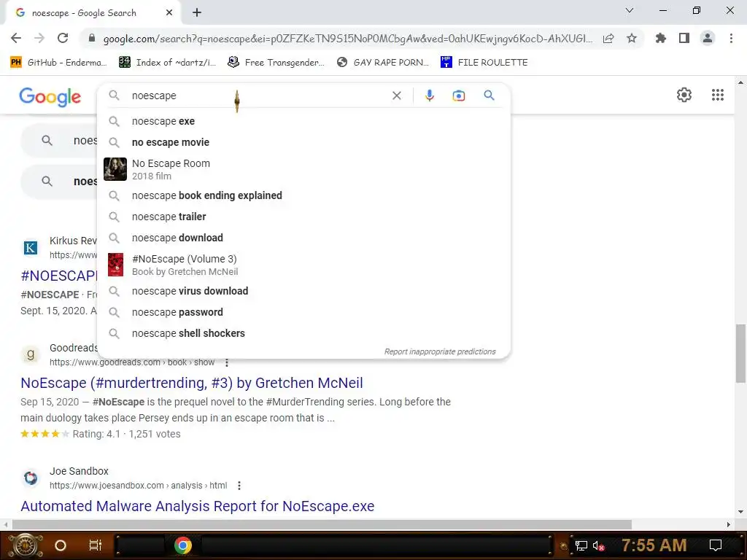Open the Goodreads result three-dot options
747x560 pixels.
pos(227,362)
